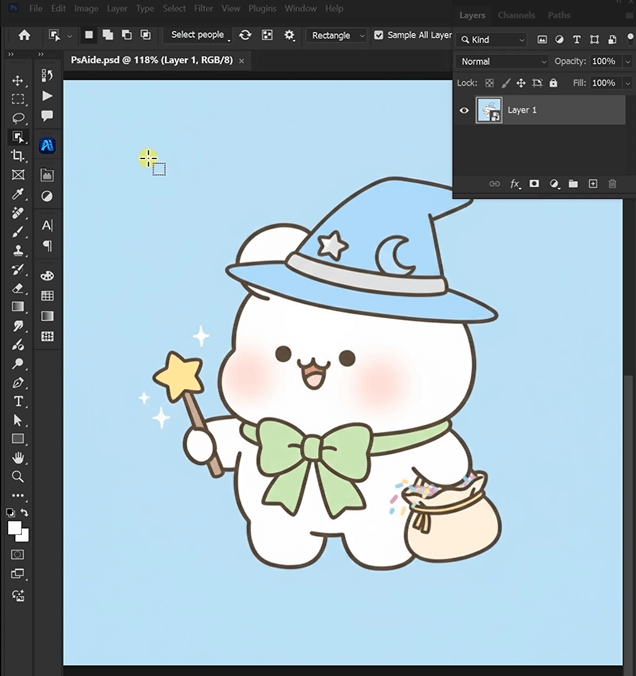Add a layer mask from Layers panel
636x676 pixels.
tap(534, 184)
